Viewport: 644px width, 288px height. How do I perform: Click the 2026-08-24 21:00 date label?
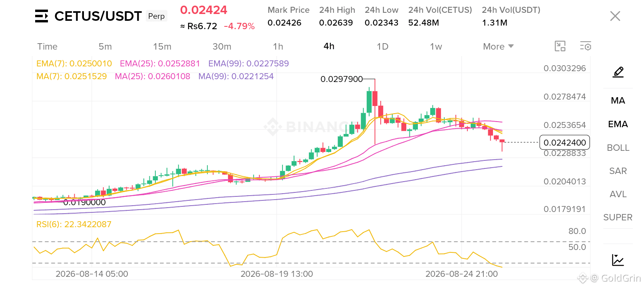[x=461, y=274]
